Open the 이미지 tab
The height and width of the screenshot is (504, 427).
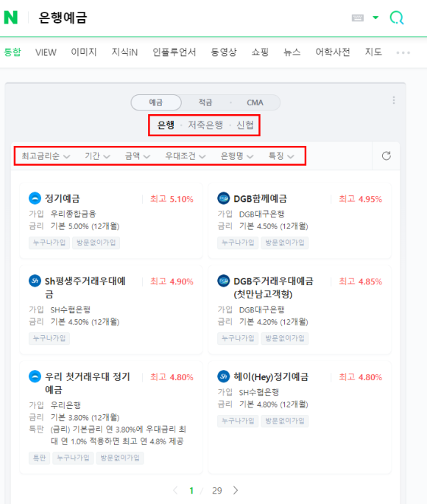tap(84, 52)
